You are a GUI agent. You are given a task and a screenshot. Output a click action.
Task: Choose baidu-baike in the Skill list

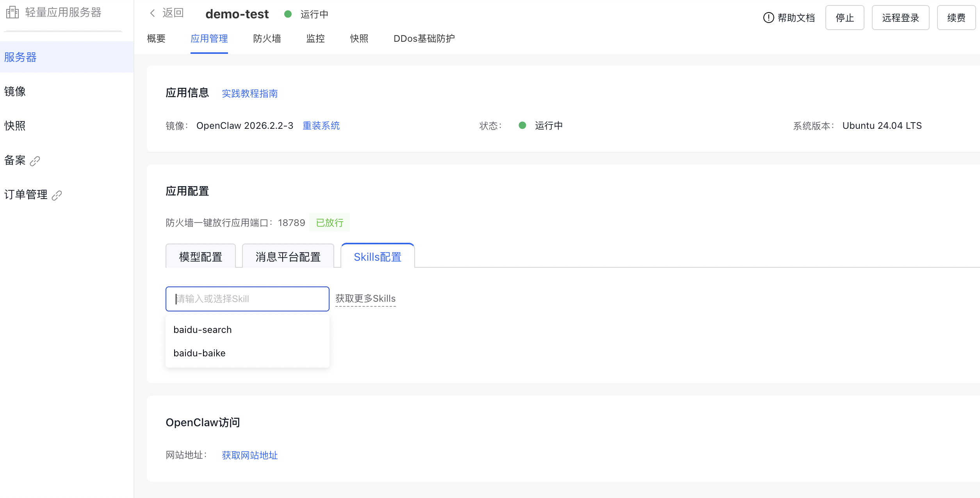pyautogui.click(x=200, y=353)
